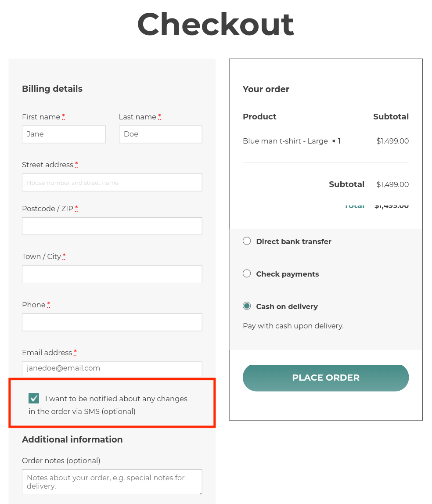
Task: Focus the Phone number input
Action: tap(112, 322)
